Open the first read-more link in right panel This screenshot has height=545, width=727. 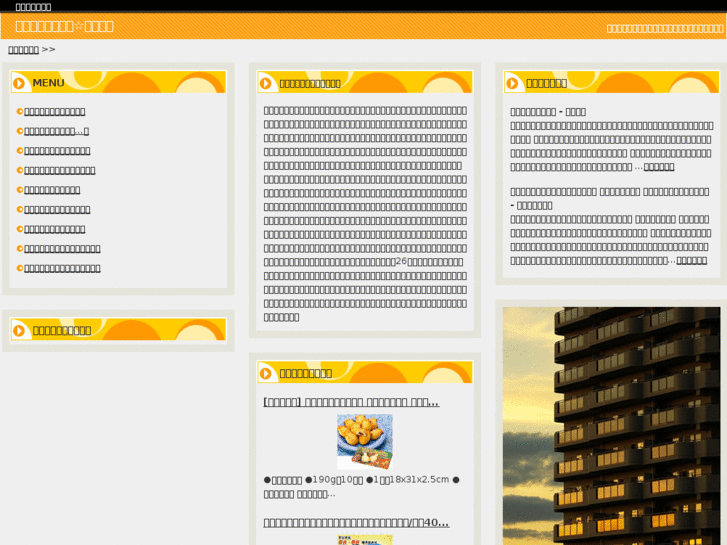tap(659, 167)
